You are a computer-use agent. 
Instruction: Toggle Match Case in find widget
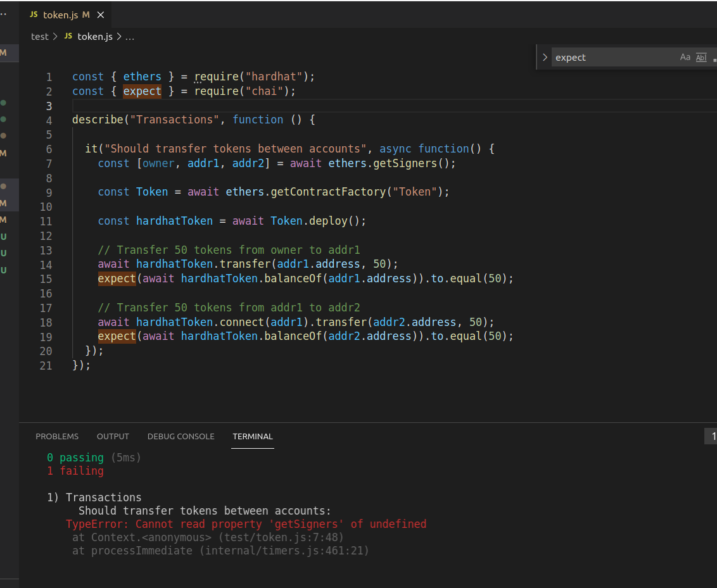click(685, 57)
